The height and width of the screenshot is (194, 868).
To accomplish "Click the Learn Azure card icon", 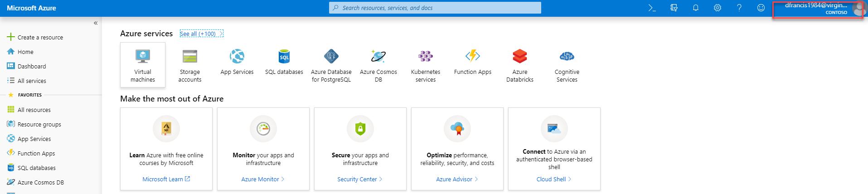I will pyautogui.click(x=166, y=129).
